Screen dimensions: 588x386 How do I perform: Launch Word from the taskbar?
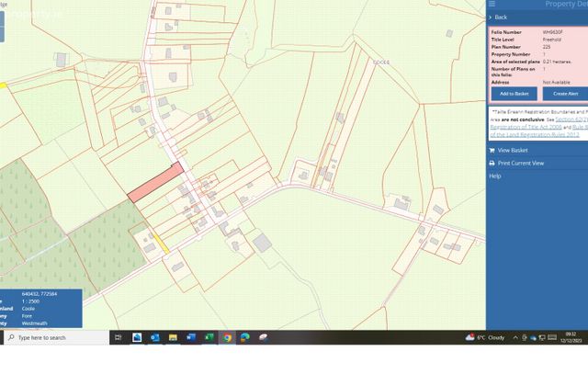coord(191,337)
